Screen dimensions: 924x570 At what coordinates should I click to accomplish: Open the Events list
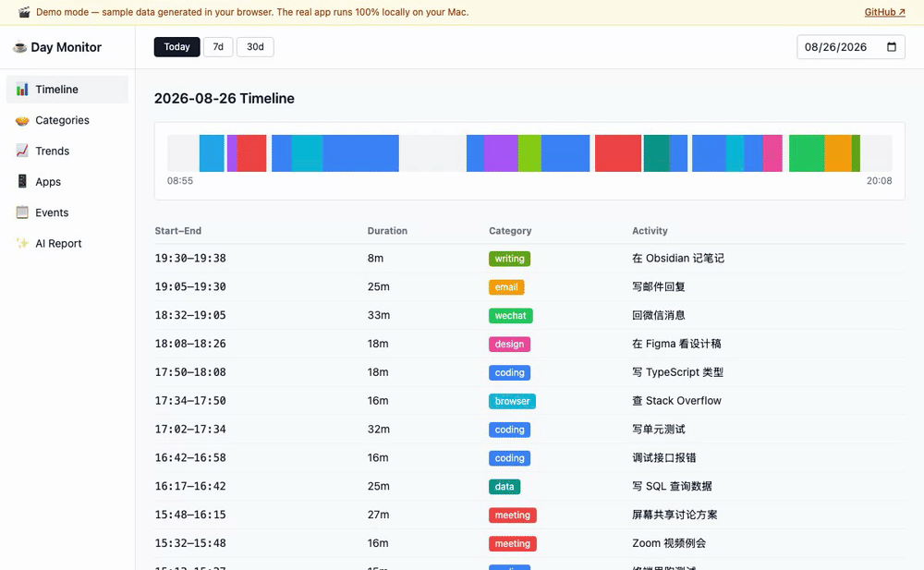(x=67, y=212)
